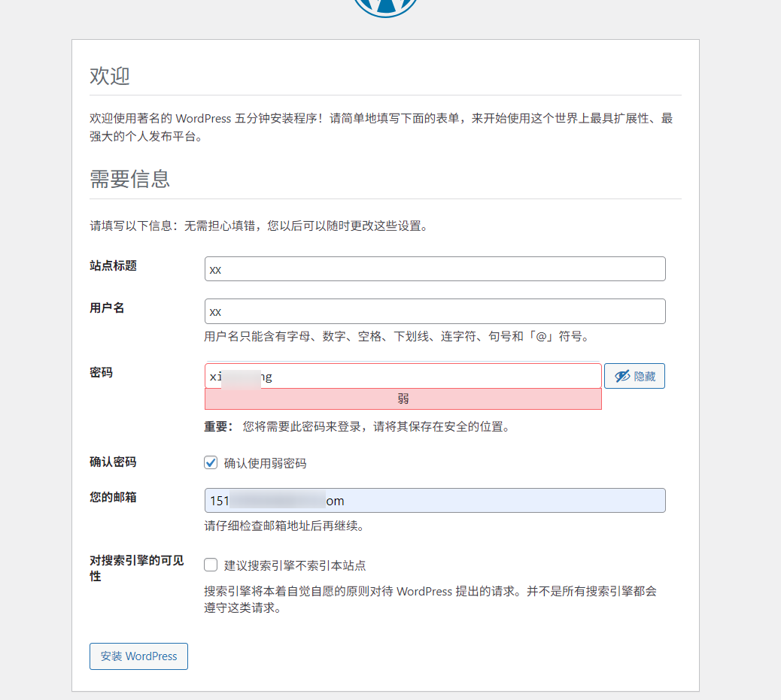Click the 站点标题 label text
This screenshot has height=700, width=781.
tap(113, 266)
